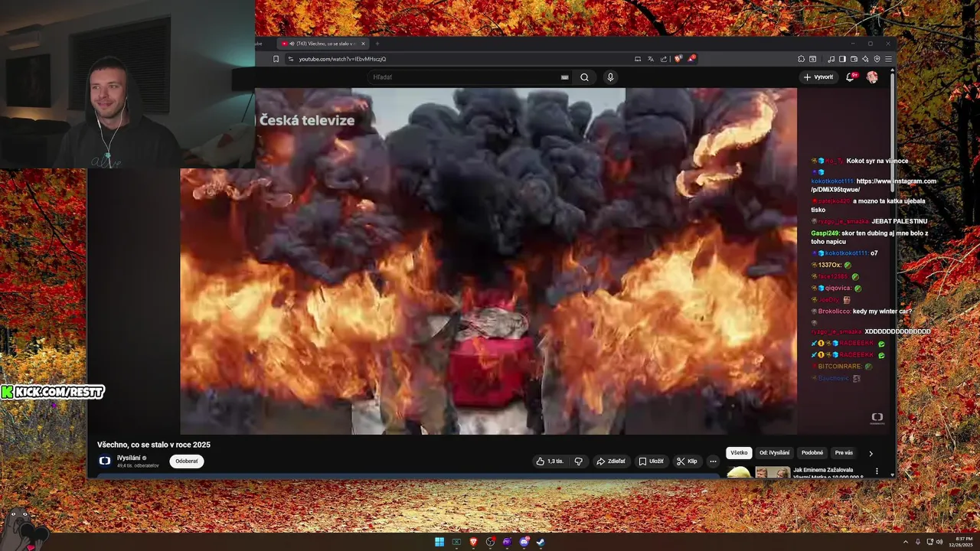Open the on-screen keyboard icon in search box

coord(564,77)
